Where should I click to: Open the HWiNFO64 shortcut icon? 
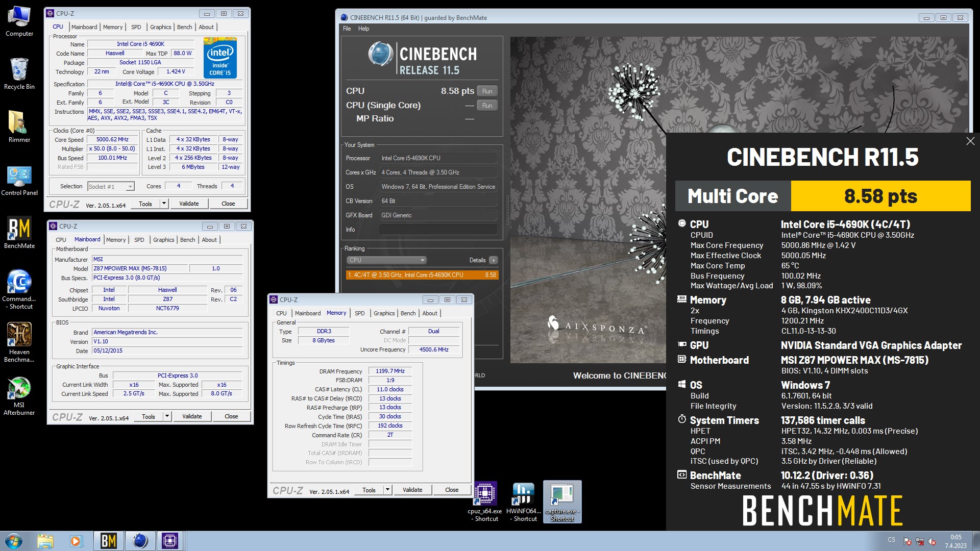(524, 502)
